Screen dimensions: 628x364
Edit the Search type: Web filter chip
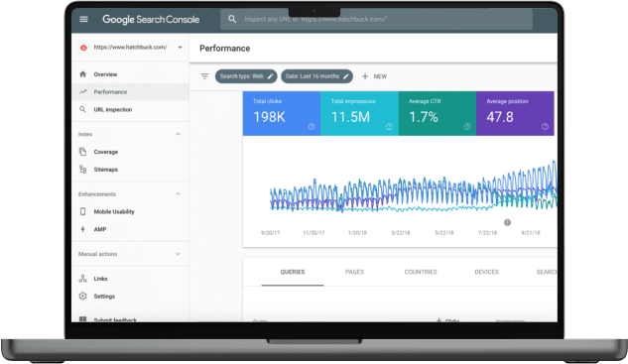point(246,76)
